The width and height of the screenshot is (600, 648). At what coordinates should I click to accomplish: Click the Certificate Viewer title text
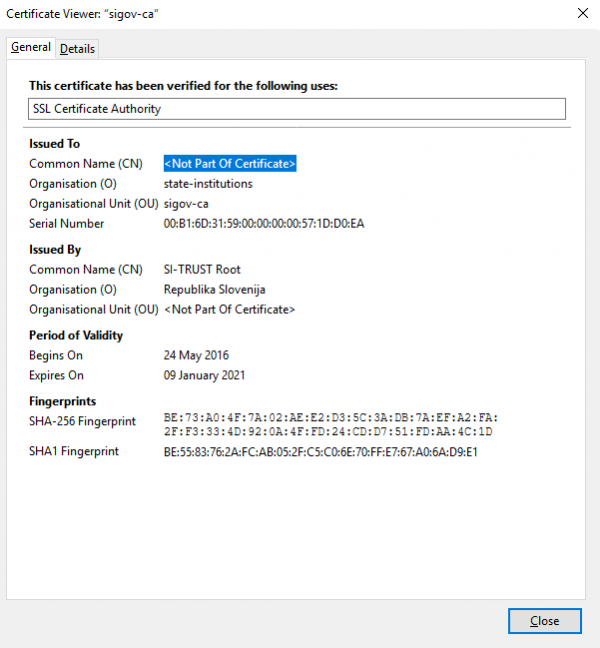point(82,14)
